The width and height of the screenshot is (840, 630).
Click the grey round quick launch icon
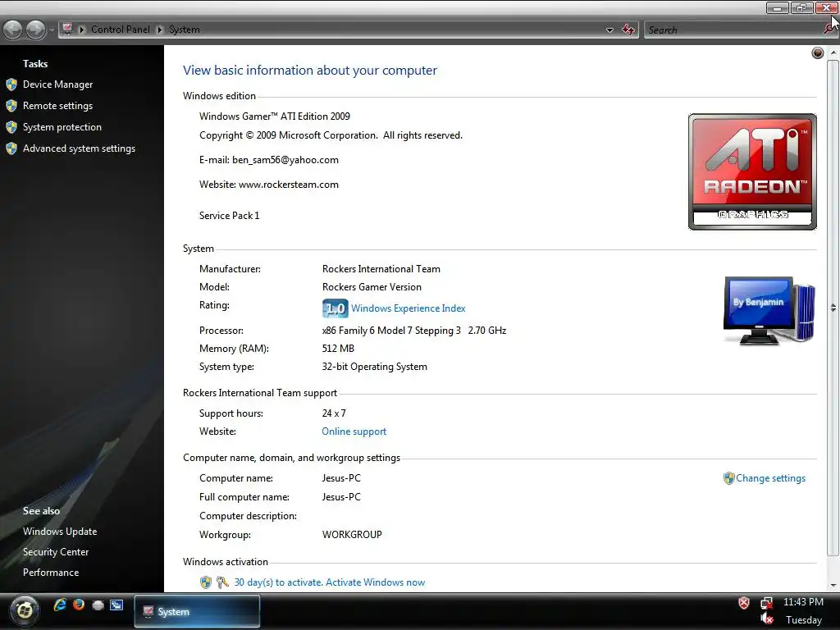coord(98,605)
